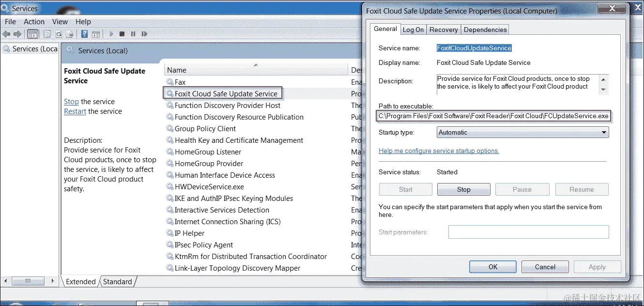Image resolution: width=644 pixels, height=306 pixels.
Task: Click the Export List toolbar icon
Action: (x=70, y=34)
